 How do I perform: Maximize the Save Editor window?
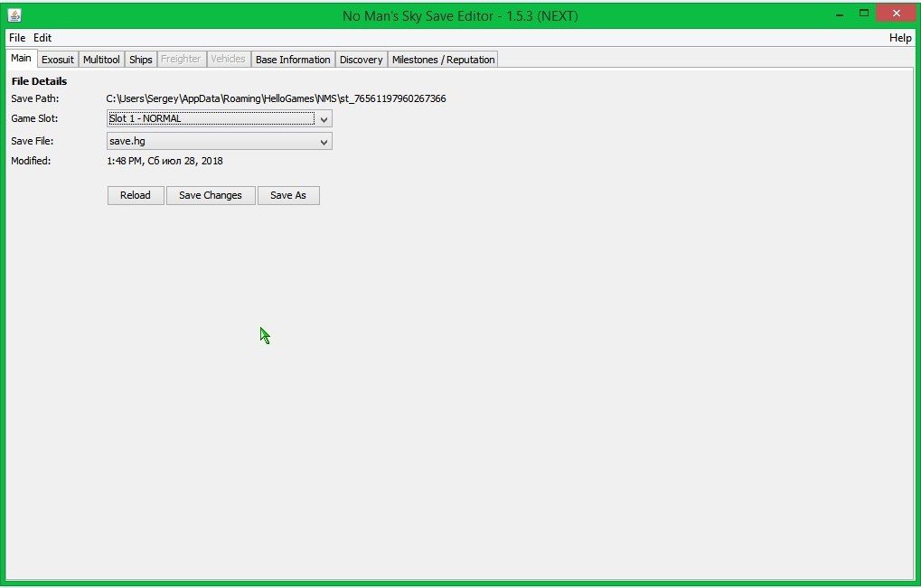coord(863,13)
